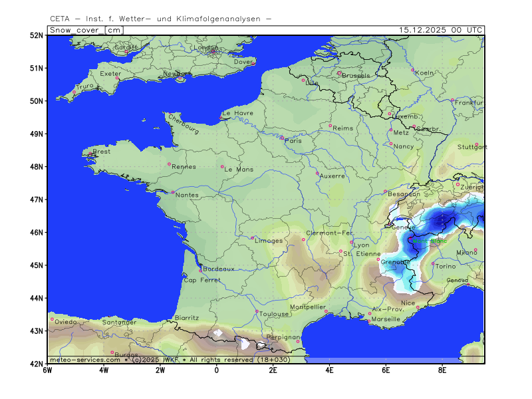The image size is (532, 399).
Task: Click the Nantes city marker
Action: pyautogui.click(x=173, y=193)
